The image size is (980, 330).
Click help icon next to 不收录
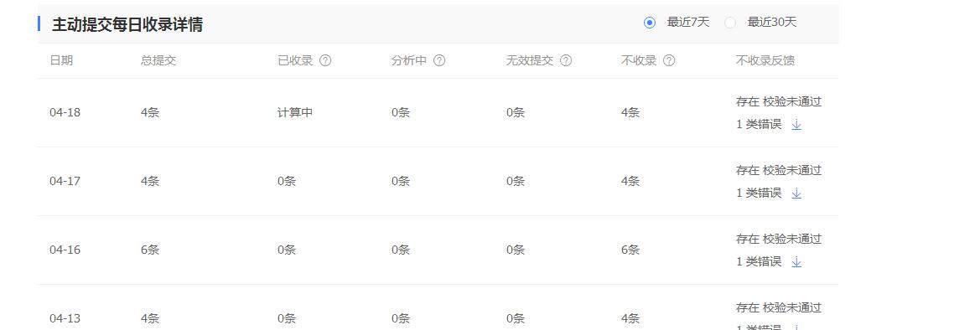(669, 60)
